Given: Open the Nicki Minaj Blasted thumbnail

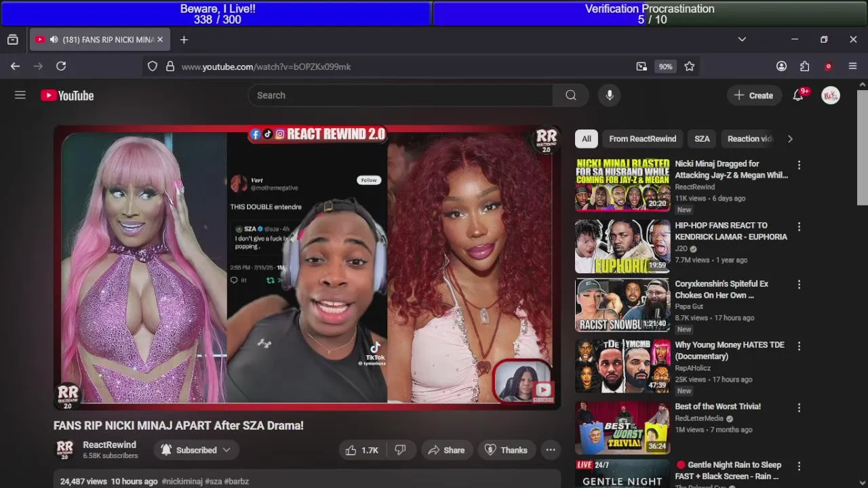Looking at the screenshot, I should 623,184.
